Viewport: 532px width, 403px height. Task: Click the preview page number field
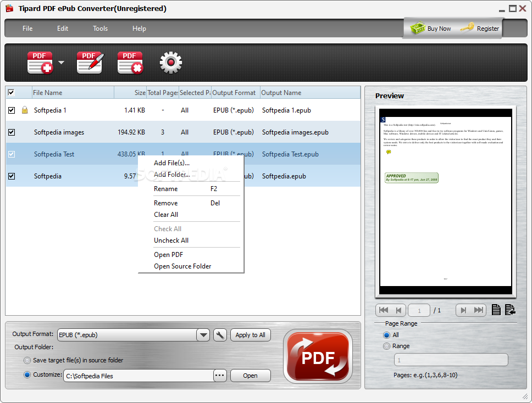[419, 310]
